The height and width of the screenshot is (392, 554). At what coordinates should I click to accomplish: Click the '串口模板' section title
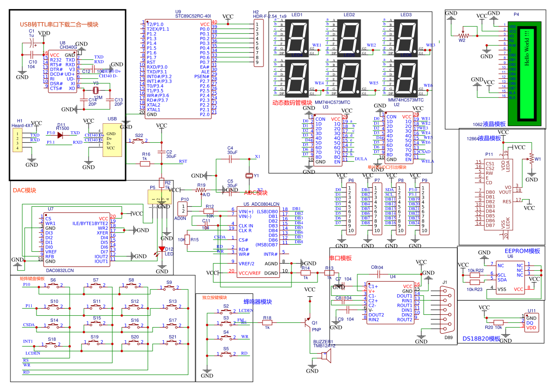click(341, 258)
